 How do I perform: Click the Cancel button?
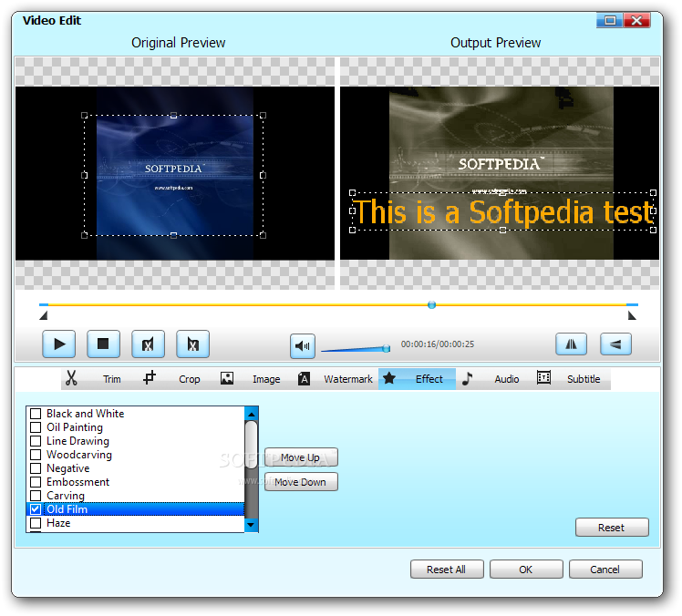pyautogui.click(x=605, y=570)
